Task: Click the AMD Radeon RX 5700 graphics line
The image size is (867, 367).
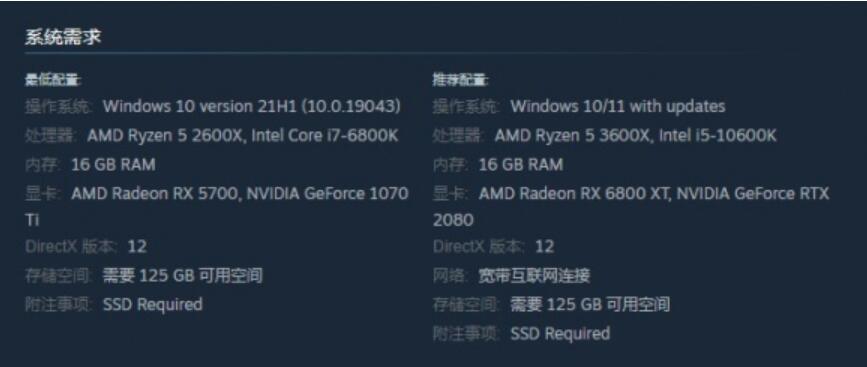Action: pyautogui.click(x=240, y=193)
